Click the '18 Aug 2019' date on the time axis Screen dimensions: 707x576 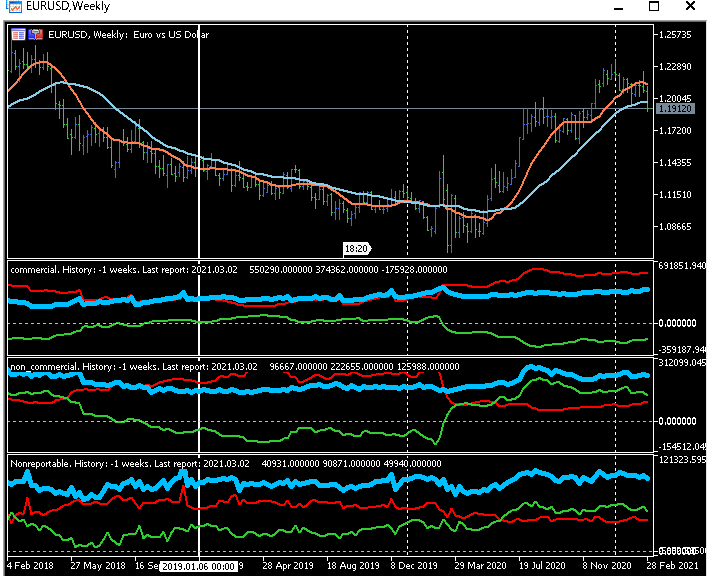tap(353, 566)
